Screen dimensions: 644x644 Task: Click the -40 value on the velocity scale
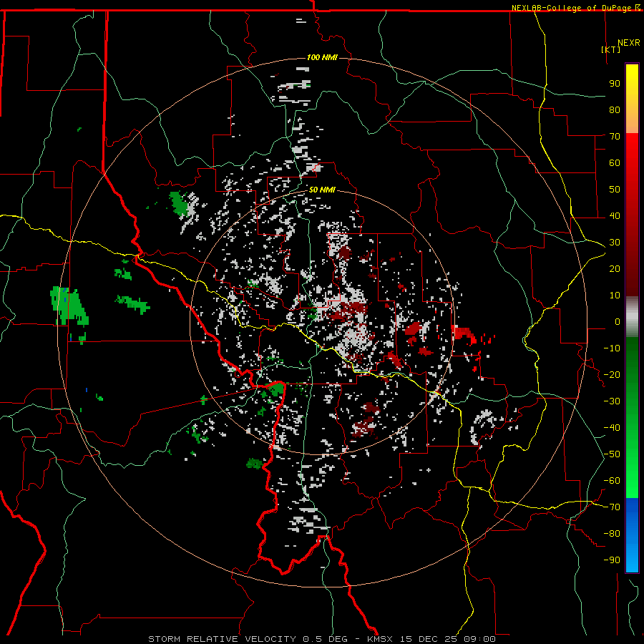(x=612, y=428)
